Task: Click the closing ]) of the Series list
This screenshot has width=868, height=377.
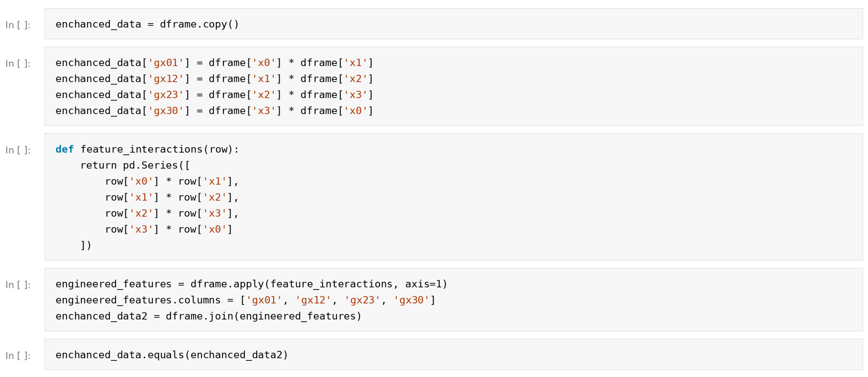Action: (86, 245)
